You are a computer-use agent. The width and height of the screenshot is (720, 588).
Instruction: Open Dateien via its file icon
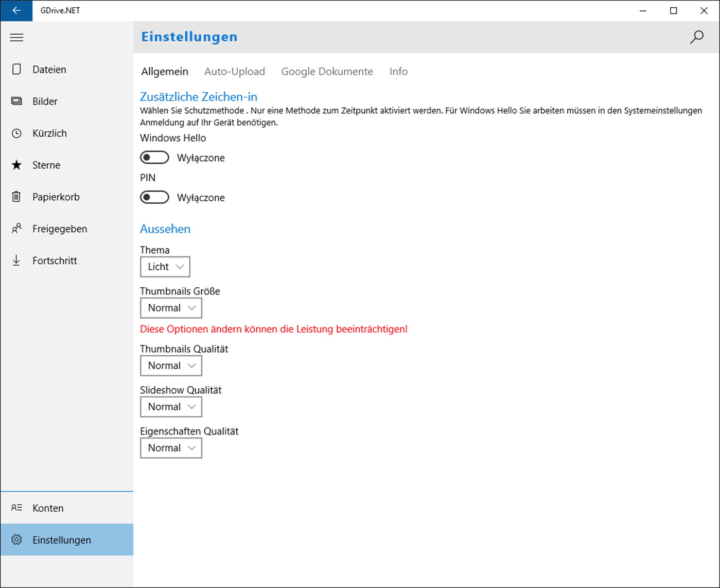pos(16,69)
